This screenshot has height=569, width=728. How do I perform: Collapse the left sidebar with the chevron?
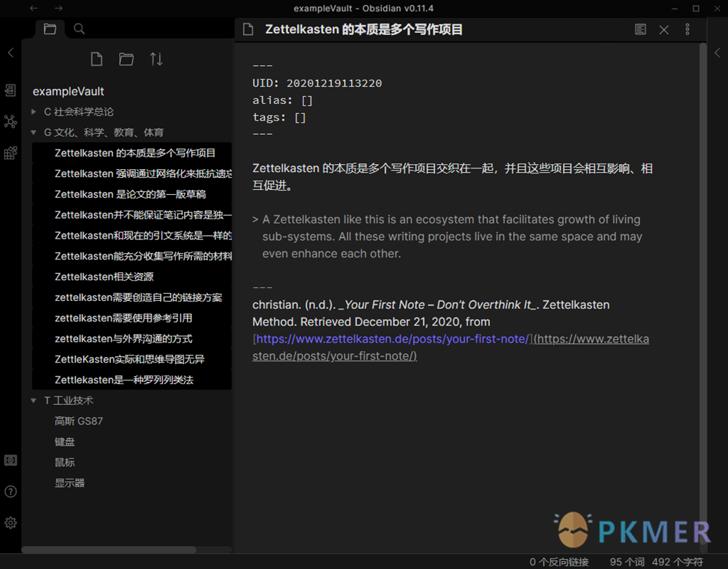coord(11,52)
